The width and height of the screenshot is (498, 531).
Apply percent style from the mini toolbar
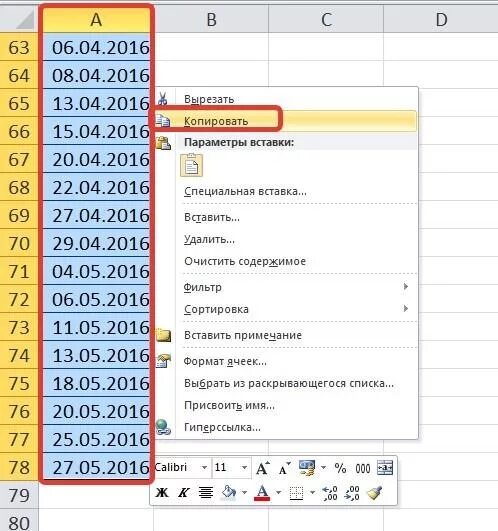(x=340, y=468)
